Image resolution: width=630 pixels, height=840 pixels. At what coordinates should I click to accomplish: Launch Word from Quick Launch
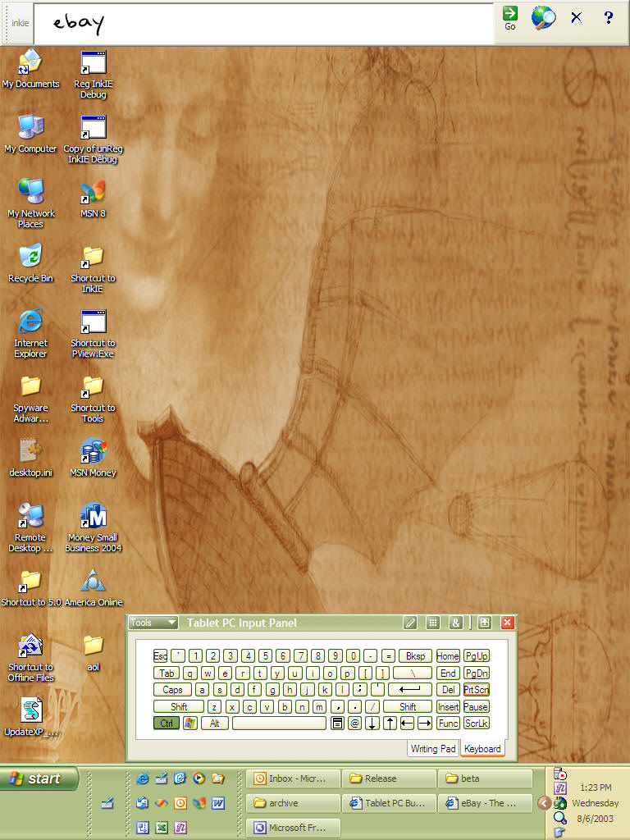coord(218,803)
